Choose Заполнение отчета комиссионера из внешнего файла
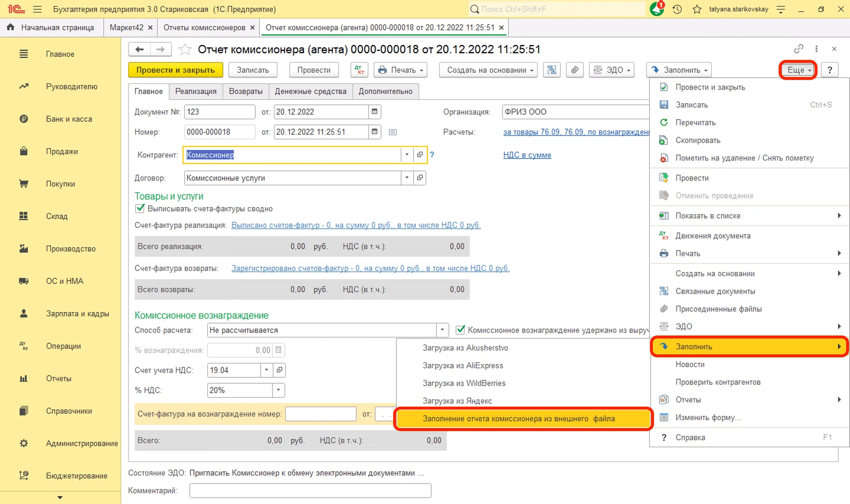 (518, 418)
